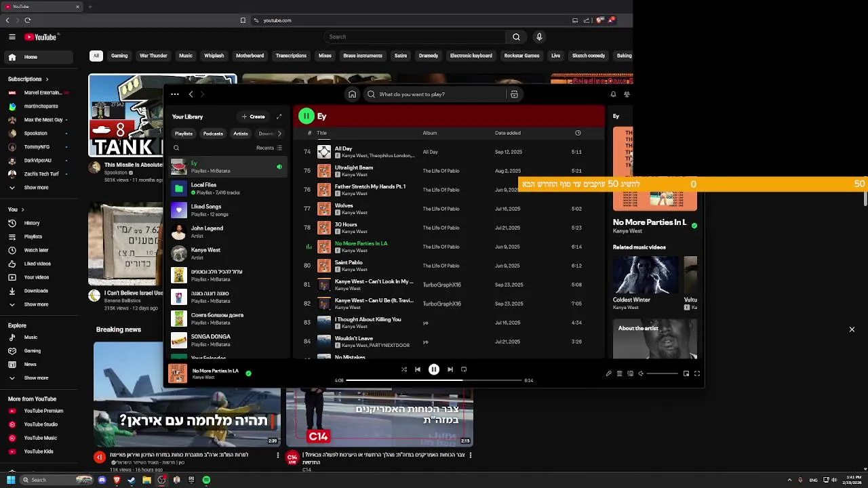868x488 pixels.
Task: Seek in Spotify song progress bar
Action: tap(434, 380)
